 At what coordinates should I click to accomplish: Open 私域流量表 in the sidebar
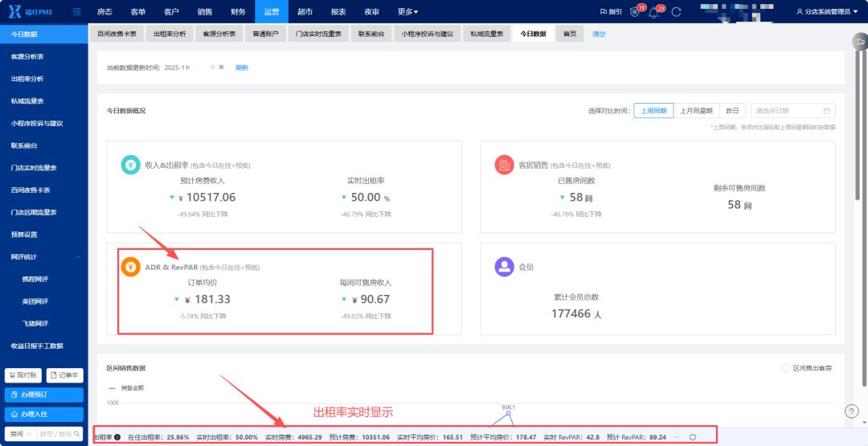[44, 100]
